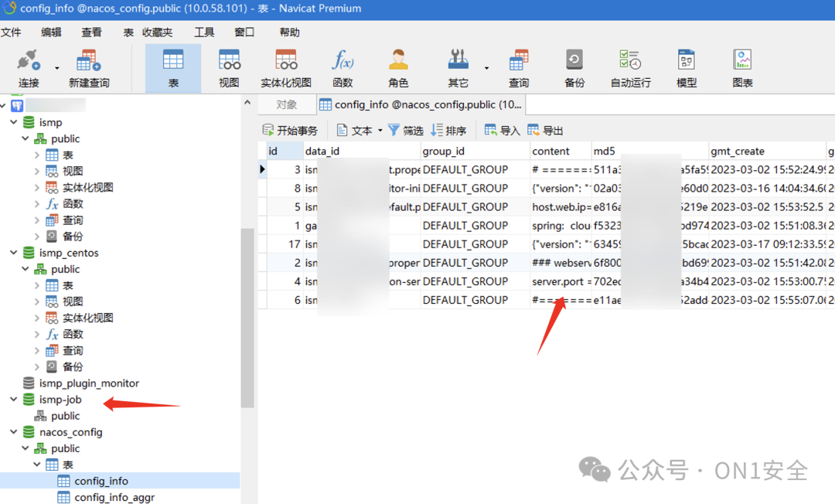835x504 pixels.
Task: Collapse the public schema under ismp
Action: (x=25, y=138)
